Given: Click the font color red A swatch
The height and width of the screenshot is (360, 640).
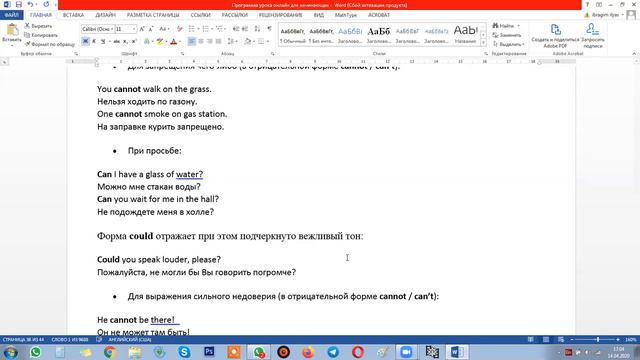Looking at the screenshot, I should (173, 41).
